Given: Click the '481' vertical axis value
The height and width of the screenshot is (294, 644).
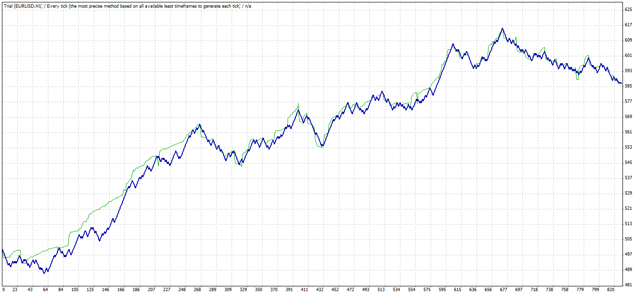Looking at the screenshot, I should 628,285.
